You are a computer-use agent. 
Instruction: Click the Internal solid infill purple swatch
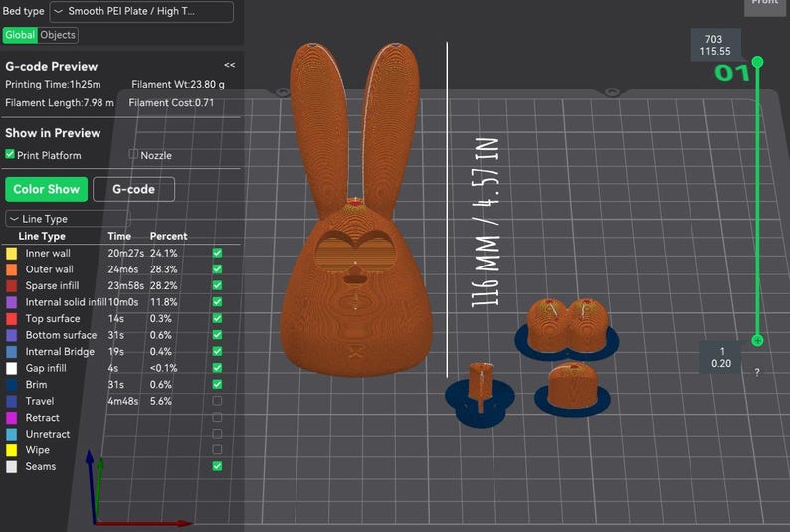pyautogui.click(x=11, y=302)
